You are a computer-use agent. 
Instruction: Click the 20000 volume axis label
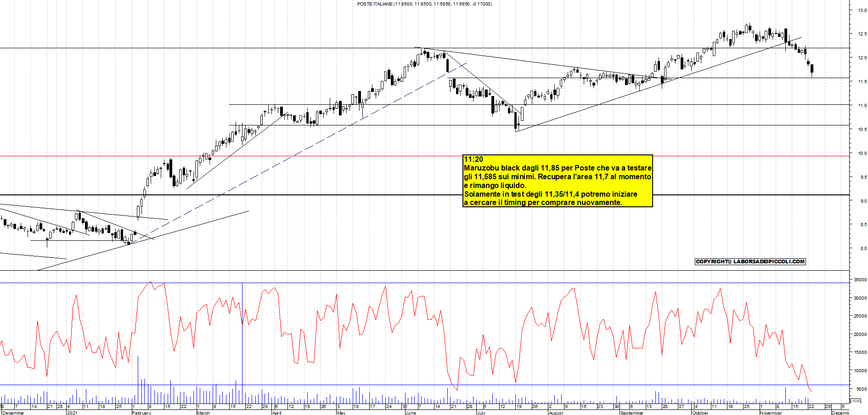[x=860, y=335]
